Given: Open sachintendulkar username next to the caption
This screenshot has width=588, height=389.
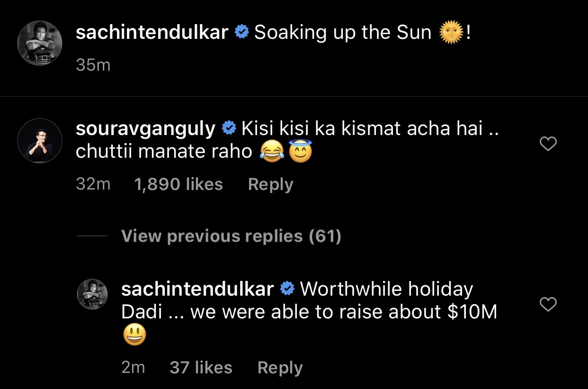Looking at the screenshot, I should click(152, 33).
